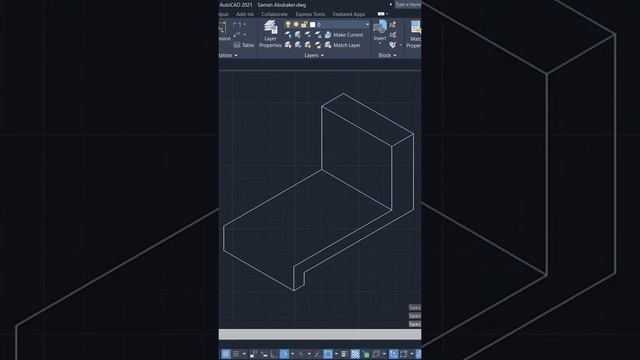The image size is (640, 360).
Task: Open isometric drafting plane dropdown arrow
Action: coord(309,354)
